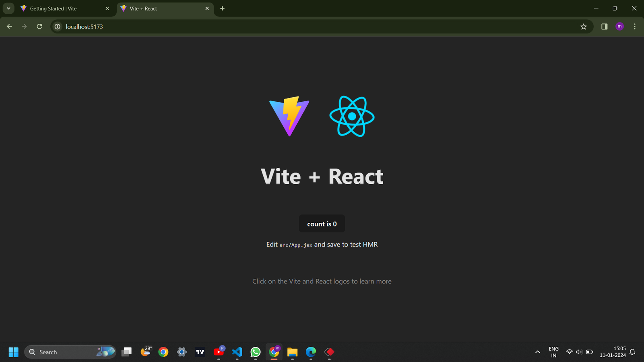This screenshot has width=644, height=362.
Task: Click the localhost:5173 address bar
Action: click(282, 27)
